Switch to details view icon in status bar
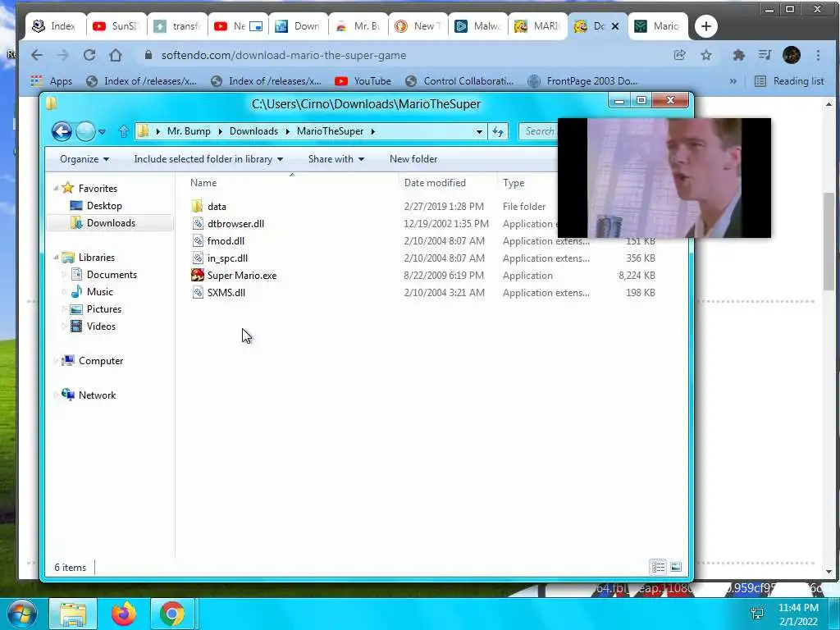 coord(659,567)
